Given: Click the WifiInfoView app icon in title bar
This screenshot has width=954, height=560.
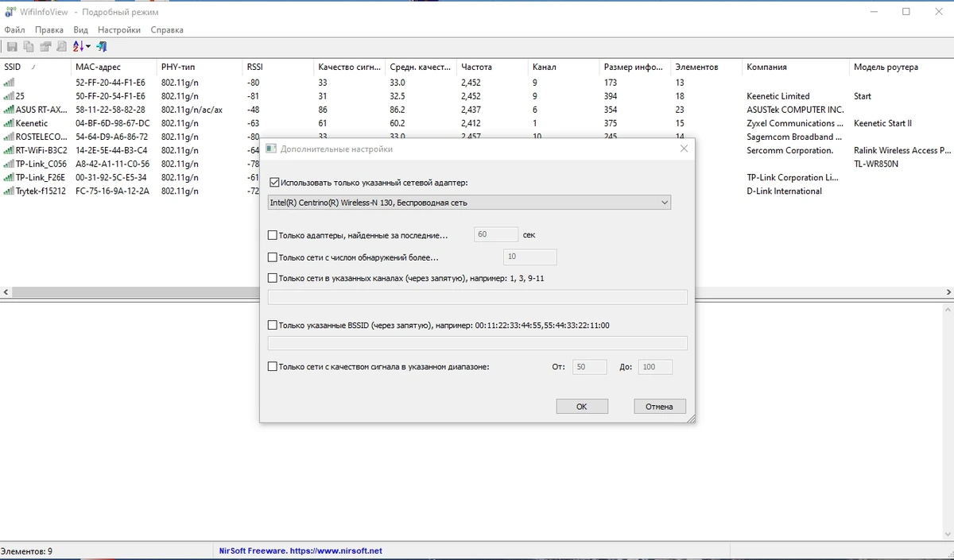Looking at the screenshot, I should pos(10,12).
